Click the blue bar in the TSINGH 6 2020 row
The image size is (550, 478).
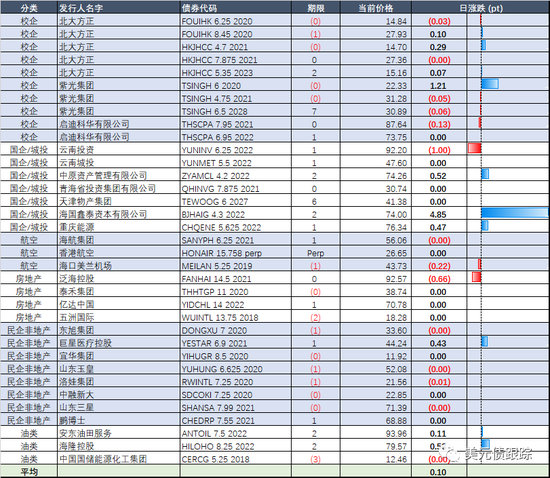click(x=490, y=84)
